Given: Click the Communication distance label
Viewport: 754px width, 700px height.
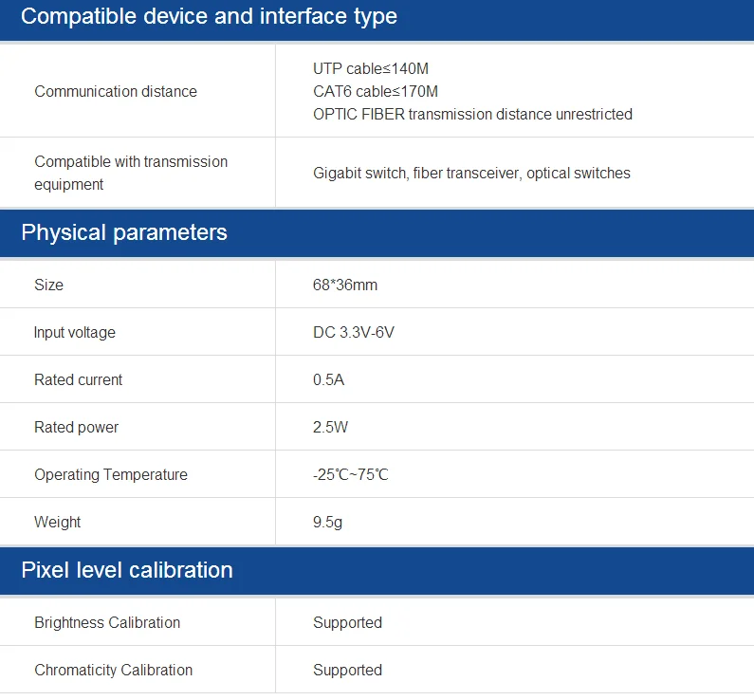Looking at the screenshot, I should [x=116, y=92].
